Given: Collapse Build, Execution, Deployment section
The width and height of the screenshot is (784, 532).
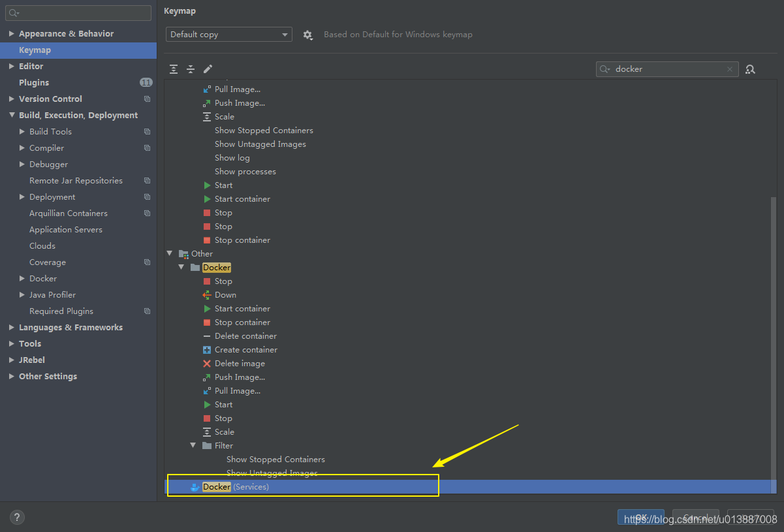Looking at the screenshot, I should [x=12, y=116].
